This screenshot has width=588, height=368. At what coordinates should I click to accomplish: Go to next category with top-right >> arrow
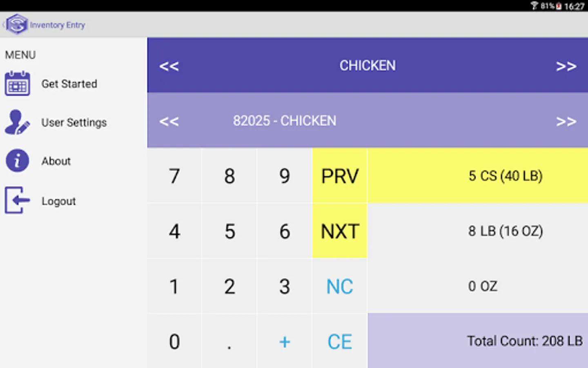coord(566,66)
